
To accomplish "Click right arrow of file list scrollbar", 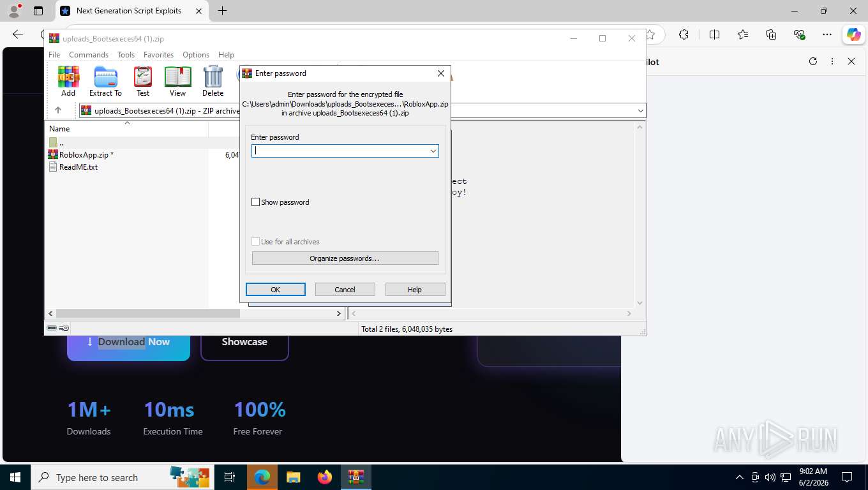I will pos(339,313).
